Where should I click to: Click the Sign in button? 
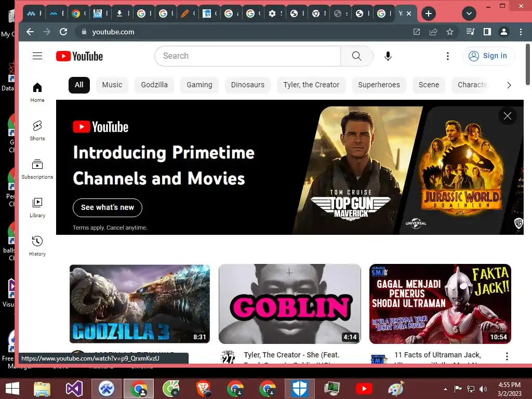tap(488, 56)
